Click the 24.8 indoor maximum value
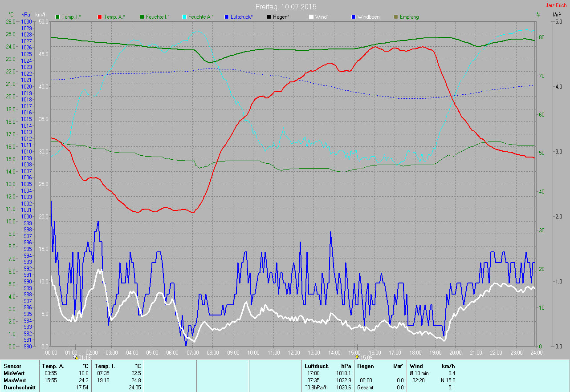This screenshot has height=392, width=570. tap(136, 380)
